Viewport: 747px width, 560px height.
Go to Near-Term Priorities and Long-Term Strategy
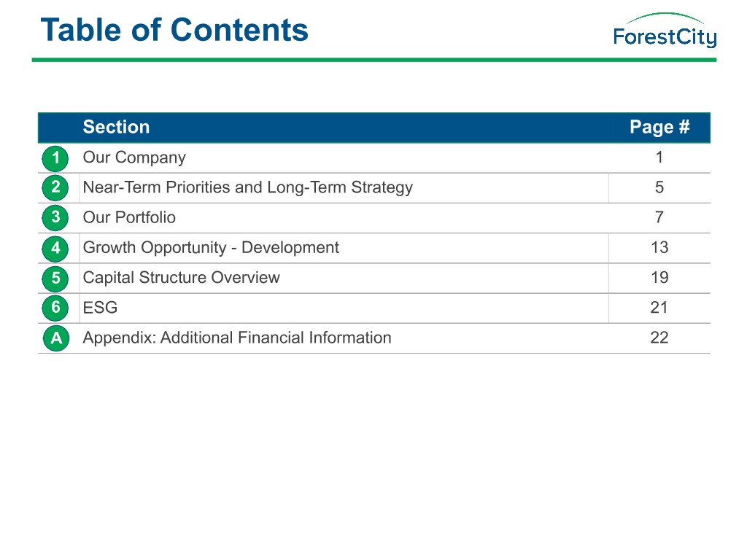tap(247, 187)
